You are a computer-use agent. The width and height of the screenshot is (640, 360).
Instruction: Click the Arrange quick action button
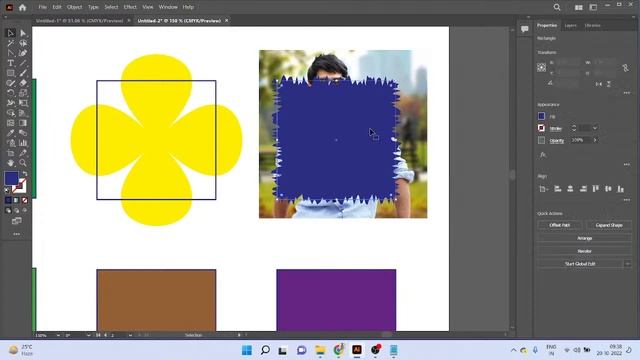pyautogui.click(x=584, y=238)
